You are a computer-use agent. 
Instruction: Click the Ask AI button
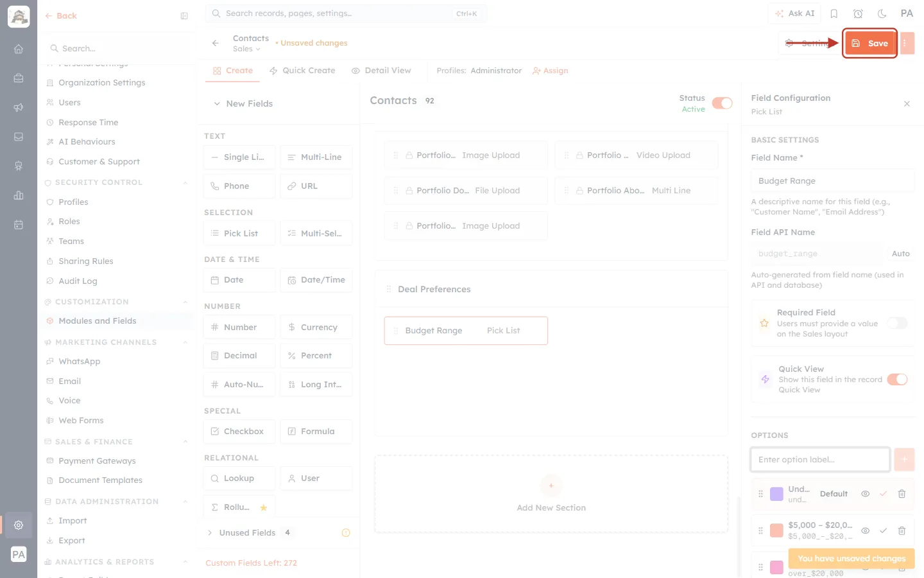click(x=794, y=13)
